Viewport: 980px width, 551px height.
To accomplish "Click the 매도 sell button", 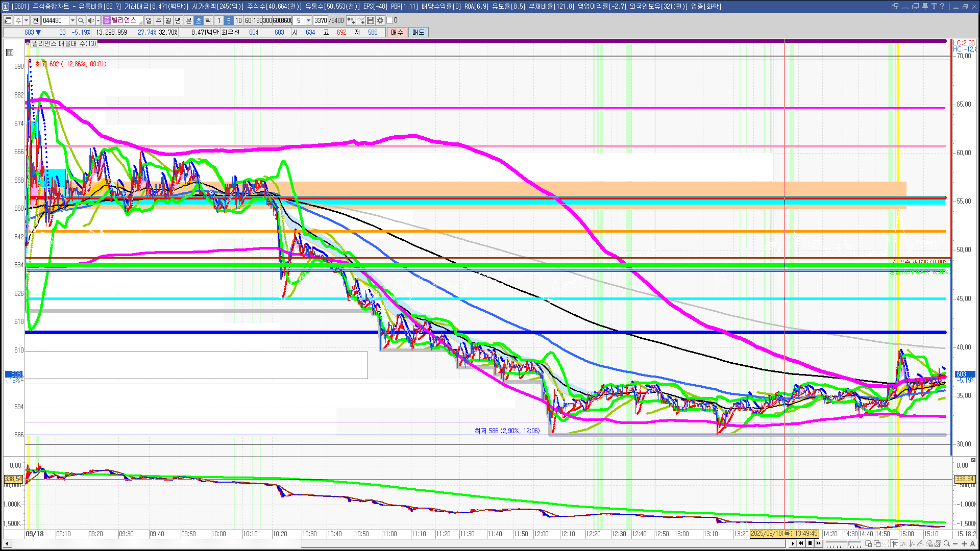I will pyautogui.click(x=419, y=32).
